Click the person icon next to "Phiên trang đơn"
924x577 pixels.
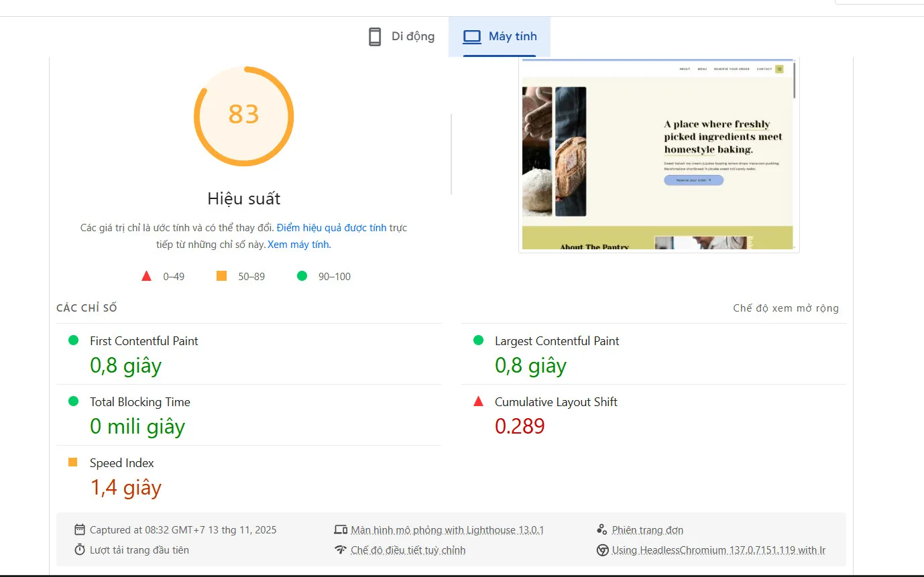pos(602,529)
